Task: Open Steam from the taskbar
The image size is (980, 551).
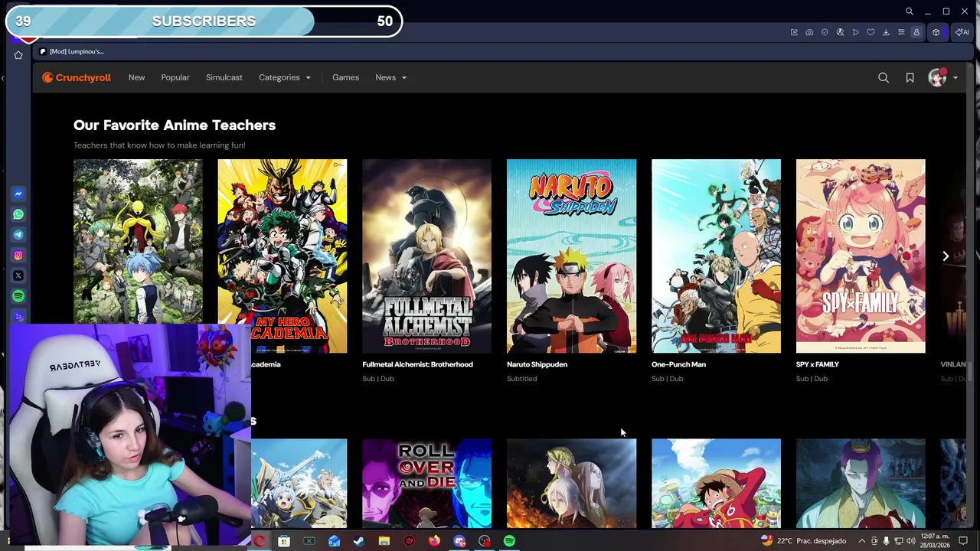Action: (x=359, y=541)
